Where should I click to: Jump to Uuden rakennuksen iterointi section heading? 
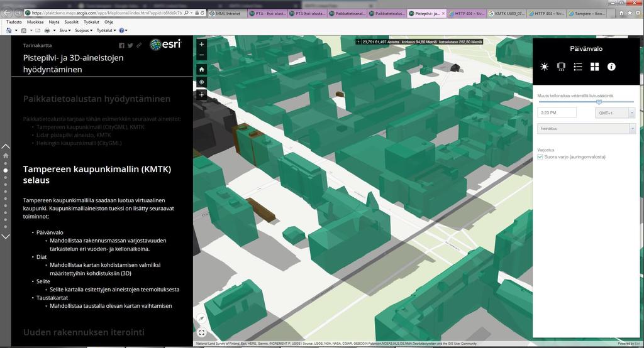(x=84, y=332)
